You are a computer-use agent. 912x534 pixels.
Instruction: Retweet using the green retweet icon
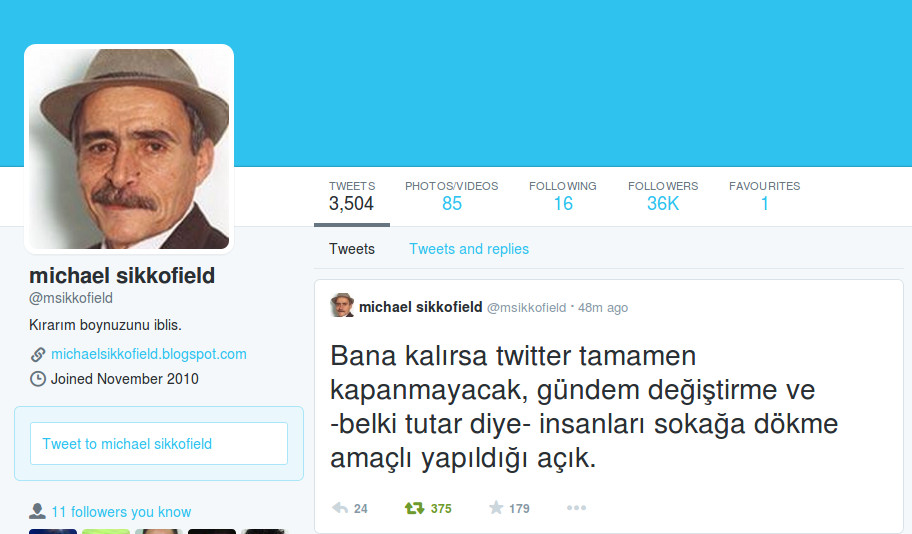[x=414, y=508]
